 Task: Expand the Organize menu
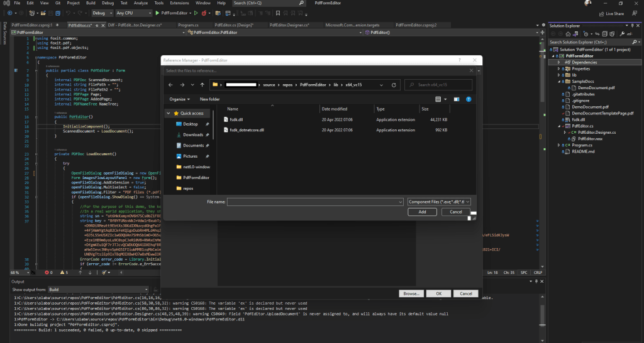(x=179, y=99)
